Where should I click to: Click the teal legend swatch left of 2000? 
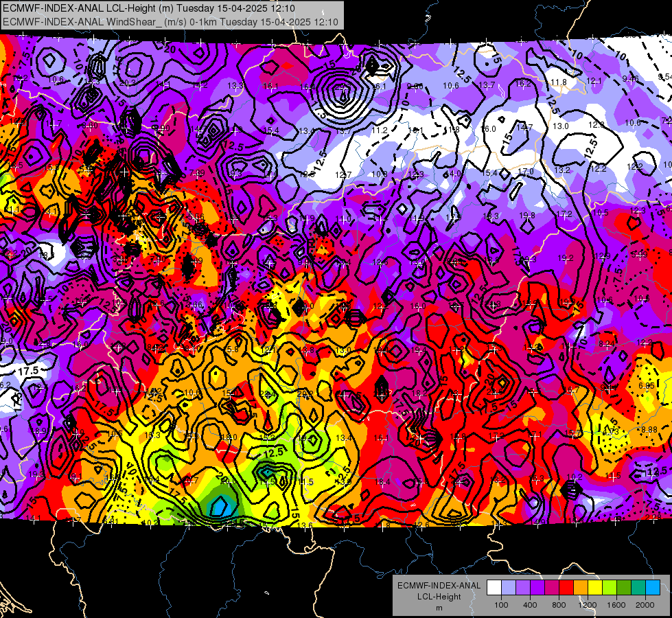[638, 588]
